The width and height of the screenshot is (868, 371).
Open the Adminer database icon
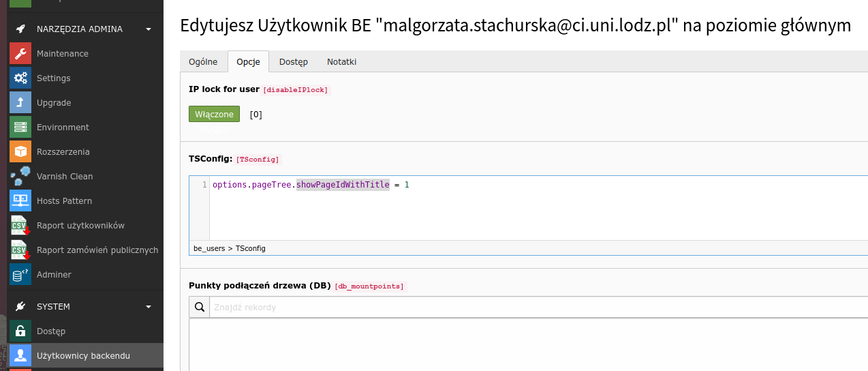(x=20, y=274)
